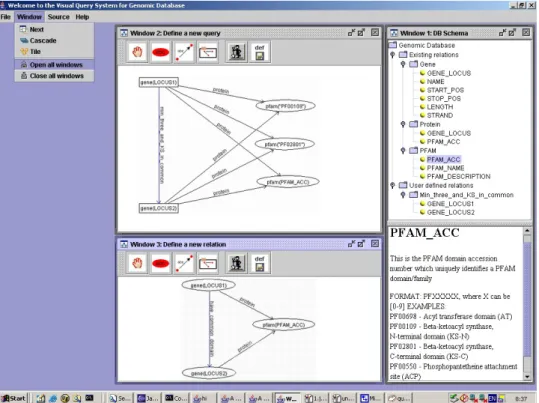Select STOP_POS in the schema tree

tap(443, 98)
